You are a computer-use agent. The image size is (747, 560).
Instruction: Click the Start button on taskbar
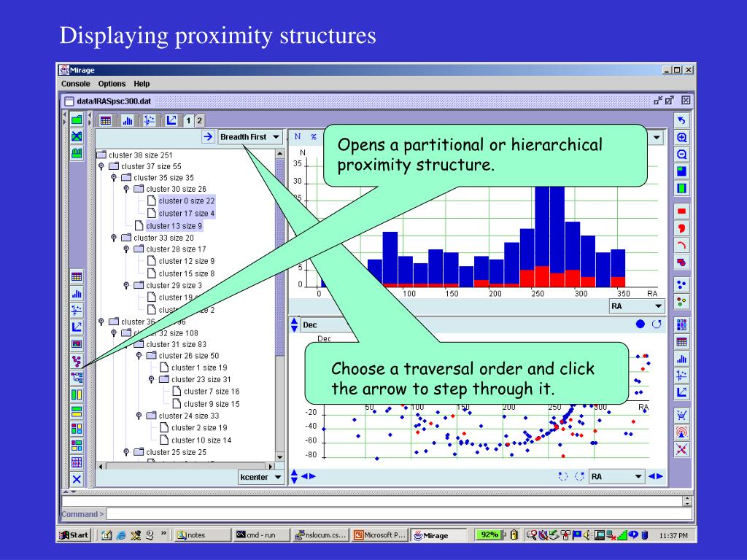(74, 534)
